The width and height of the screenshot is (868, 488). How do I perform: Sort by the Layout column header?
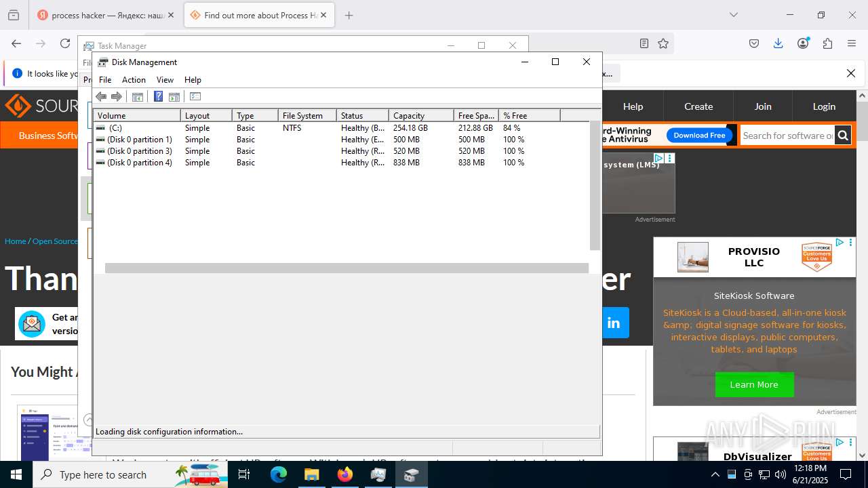207,116
